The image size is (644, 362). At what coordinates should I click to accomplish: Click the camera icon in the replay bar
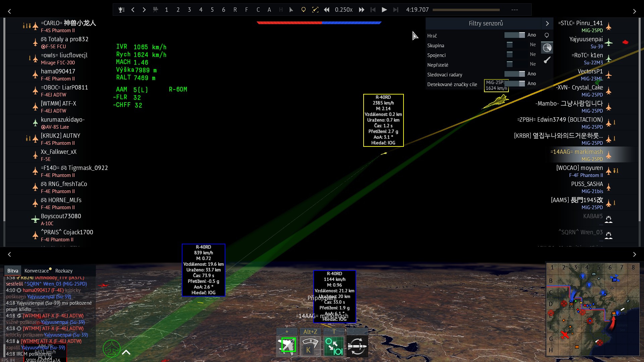(155, 10)
